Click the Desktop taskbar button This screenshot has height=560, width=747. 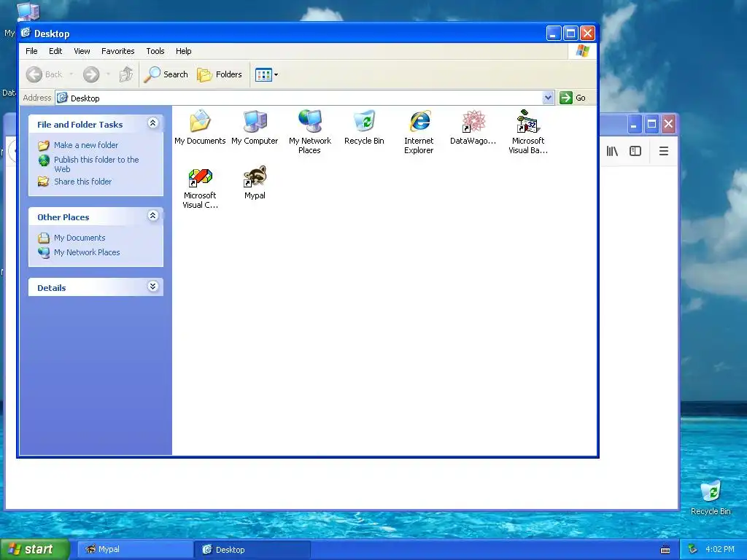coord(252,550)
